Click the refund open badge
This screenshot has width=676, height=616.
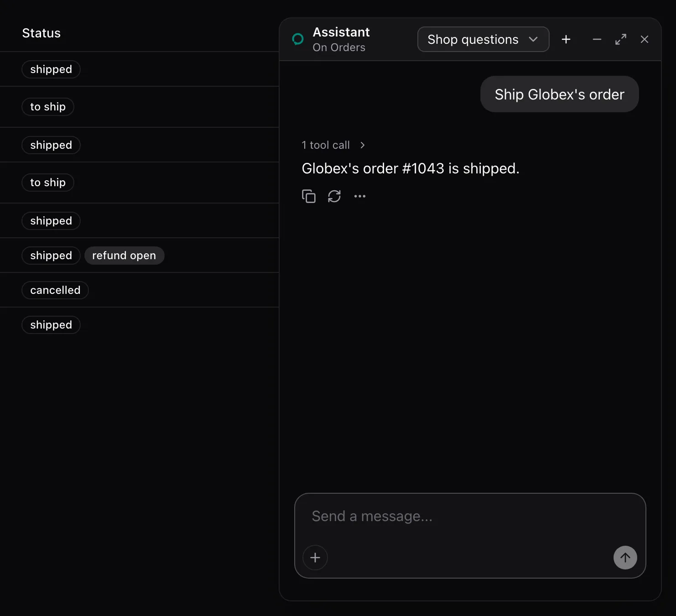coord(124,256)
